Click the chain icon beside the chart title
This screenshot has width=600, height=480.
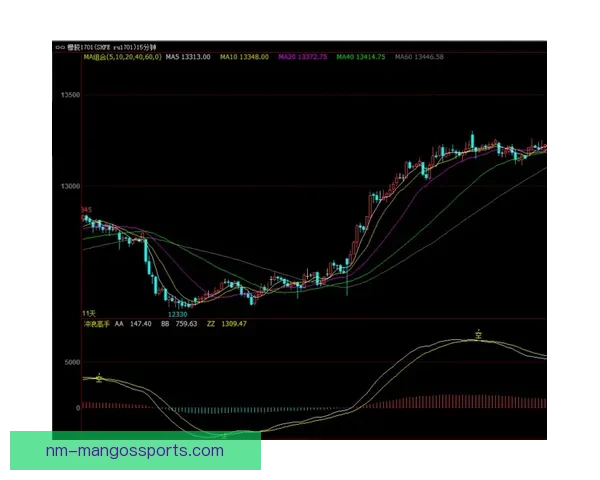coord(59,46)
